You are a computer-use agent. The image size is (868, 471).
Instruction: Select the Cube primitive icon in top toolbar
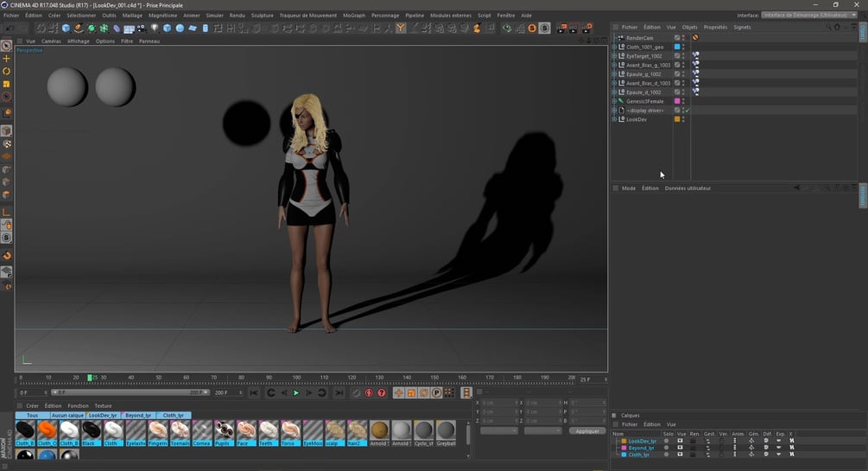(x=66, y=28)
